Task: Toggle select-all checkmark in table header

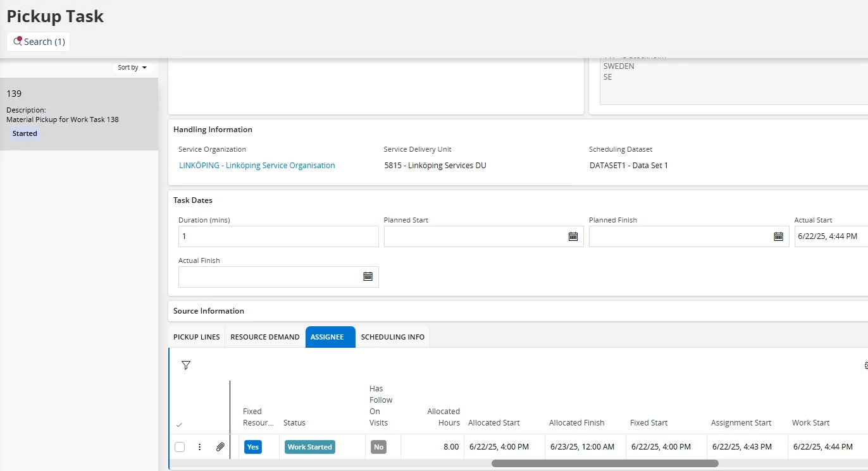Action: point(179,425)
